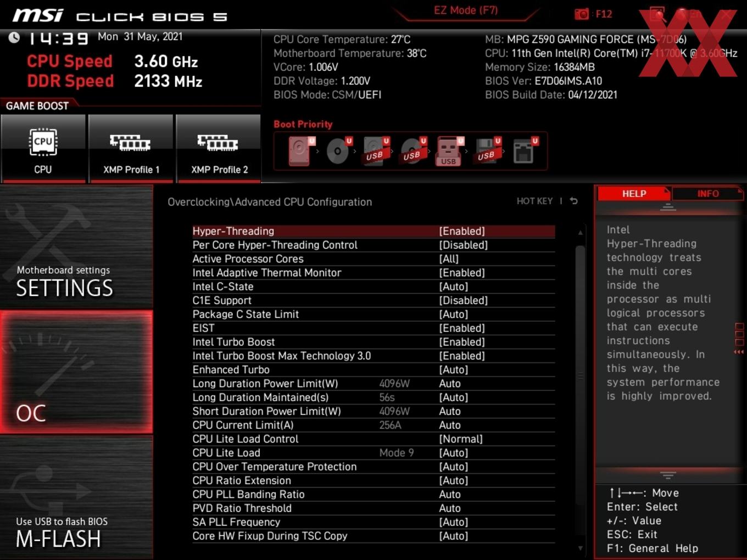The height and width of the screenshot is (560, 747).
Task: Open the search magnifier icon at top
Action: click(657, 14)
